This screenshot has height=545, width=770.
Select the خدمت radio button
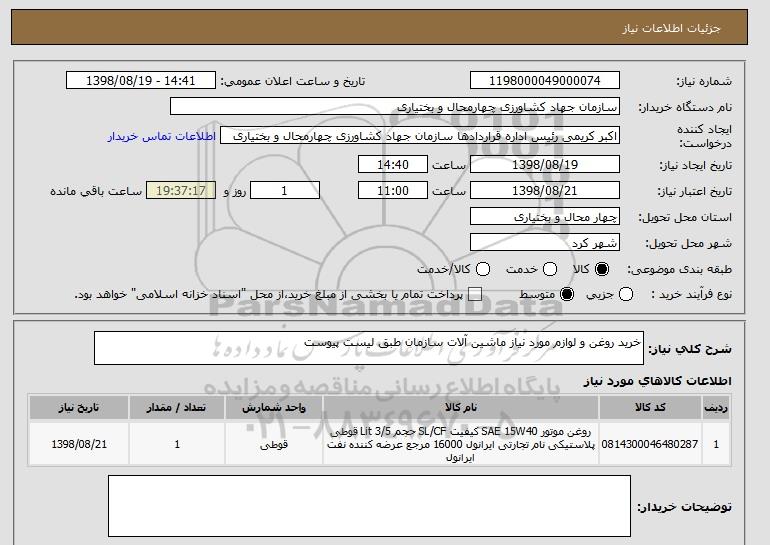point(550,269)
